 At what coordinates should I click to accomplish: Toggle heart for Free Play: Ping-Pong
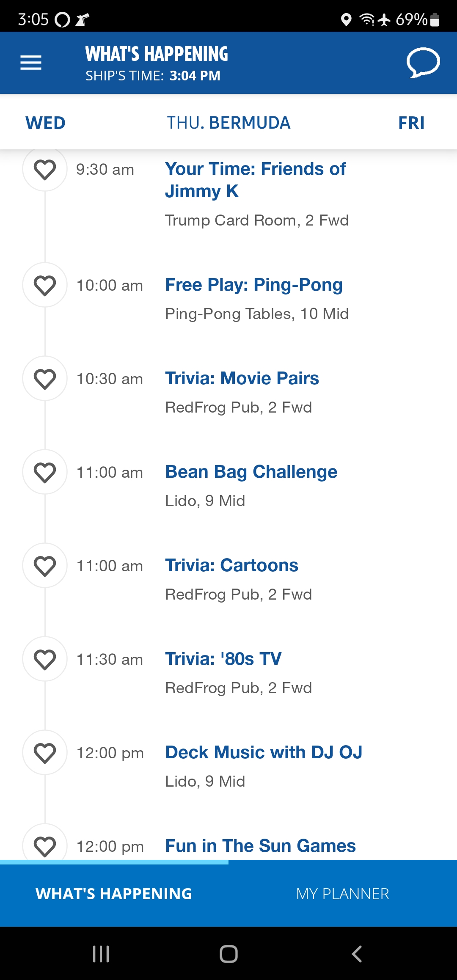point(45,285)
